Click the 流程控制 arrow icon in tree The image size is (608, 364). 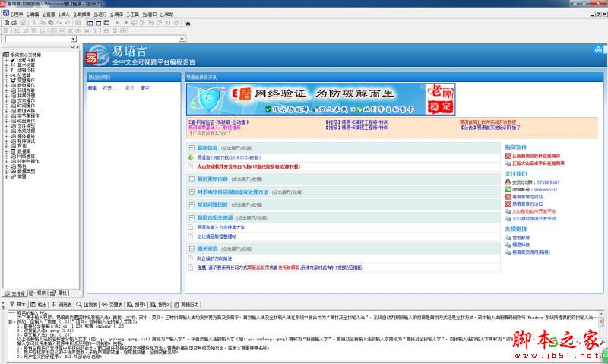pyautogui.click(x=13, y=60)
